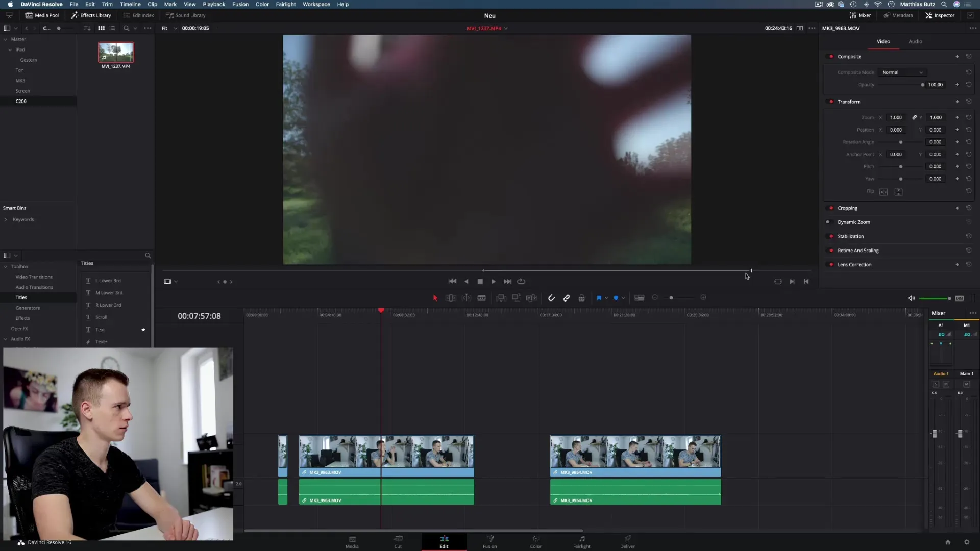Click the Zoom X value field
980x551 pixels.
[x=896, y=118]
